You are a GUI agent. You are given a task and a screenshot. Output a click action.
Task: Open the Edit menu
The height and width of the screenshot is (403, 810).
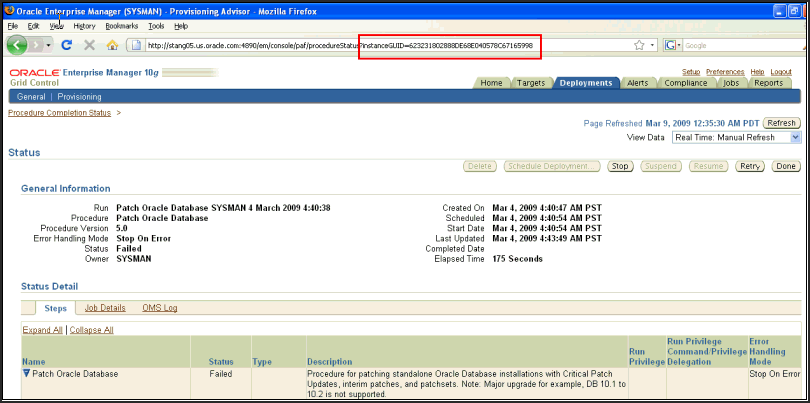(34, 26)
